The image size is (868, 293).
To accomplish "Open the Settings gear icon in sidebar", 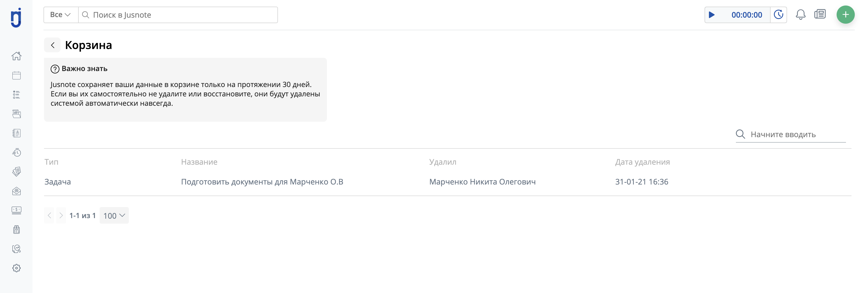I will pyautogui.click(x=16, y=268).
